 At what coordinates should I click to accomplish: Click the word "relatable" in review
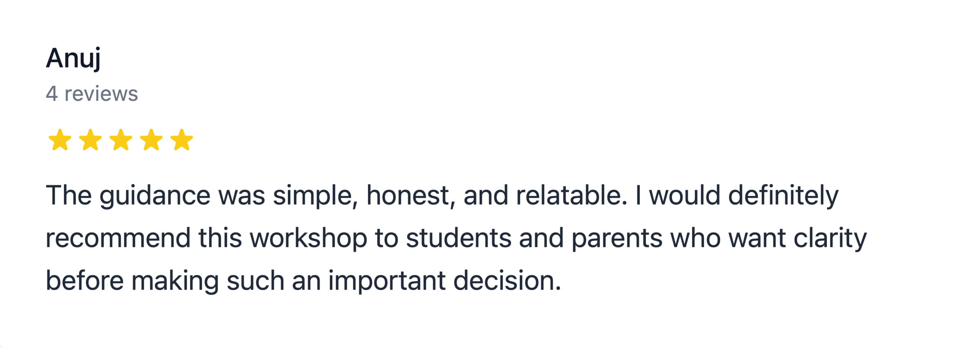click(571, 196)
